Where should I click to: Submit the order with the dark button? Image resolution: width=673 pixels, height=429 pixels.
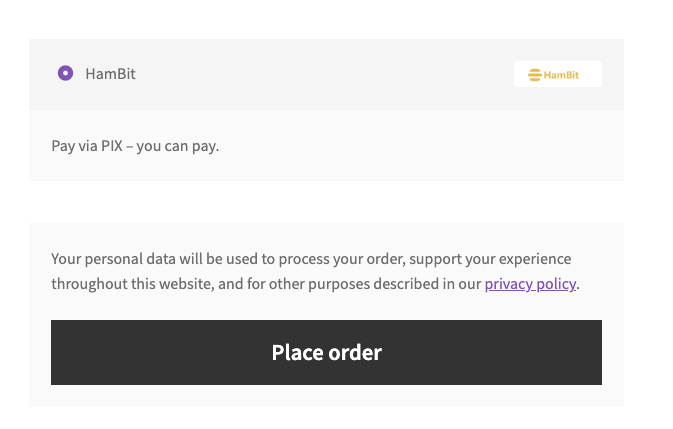[x=326, y=352]
